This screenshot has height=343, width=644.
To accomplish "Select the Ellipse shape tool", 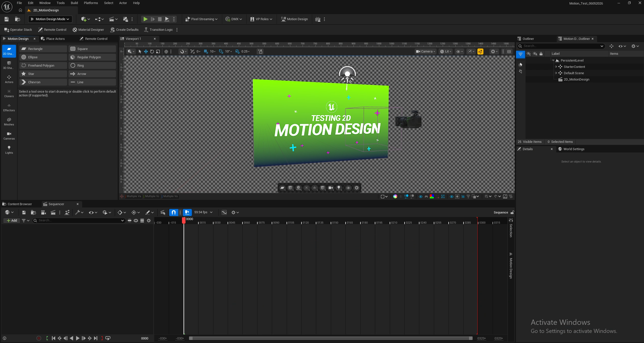I will (x=43, y=57).
